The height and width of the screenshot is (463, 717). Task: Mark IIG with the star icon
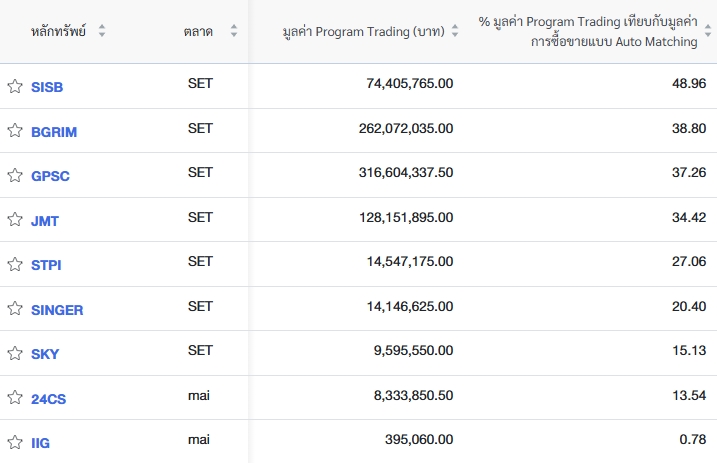point(15,442)
